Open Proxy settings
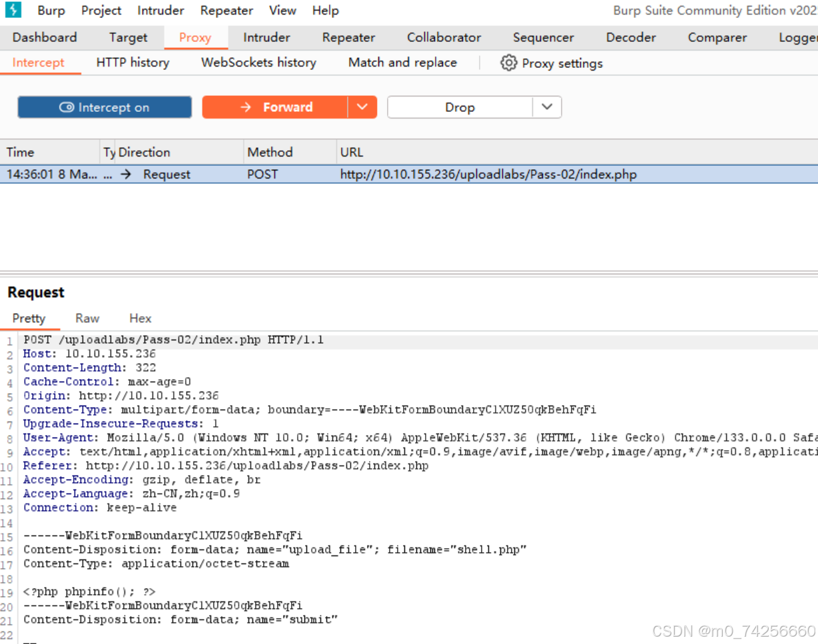Viewport: 818px width, 644px height. 552,63
